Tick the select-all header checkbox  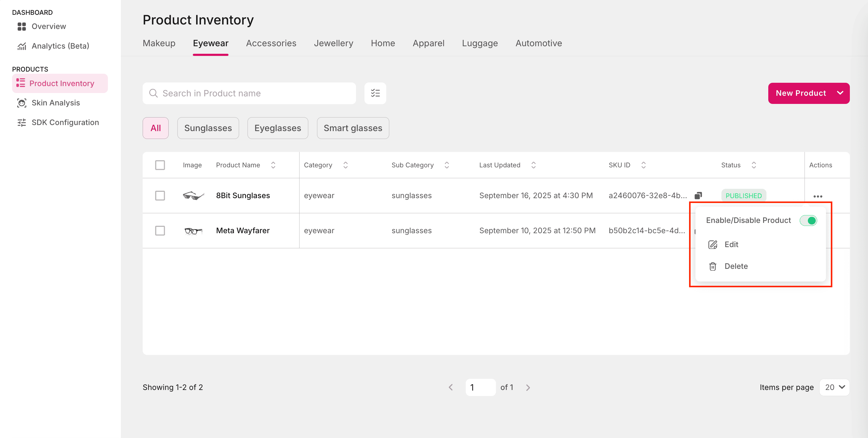160,165
